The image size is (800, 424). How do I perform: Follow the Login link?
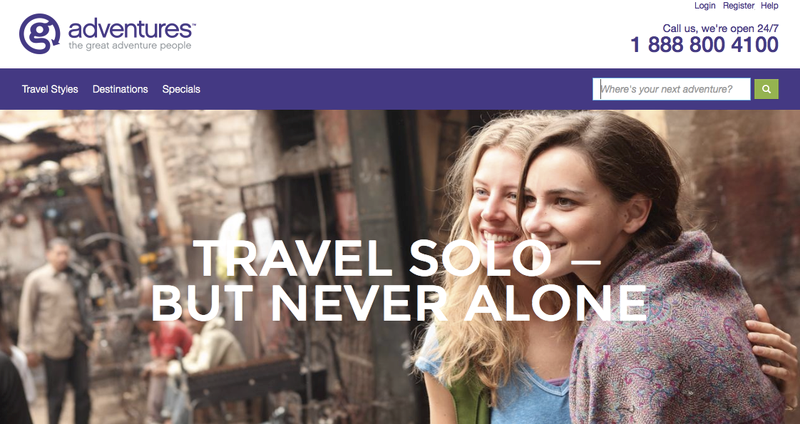tap(705, 6)
